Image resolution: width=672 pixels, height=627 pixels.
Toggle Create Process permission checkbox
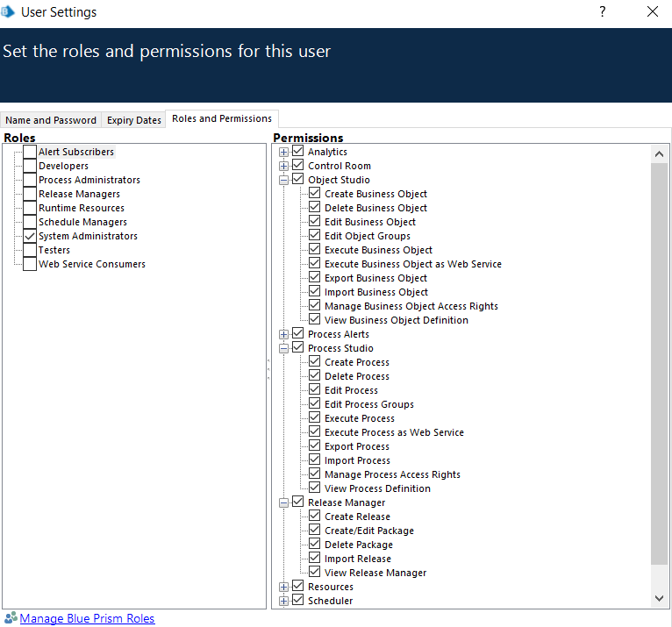coord(315,361)
